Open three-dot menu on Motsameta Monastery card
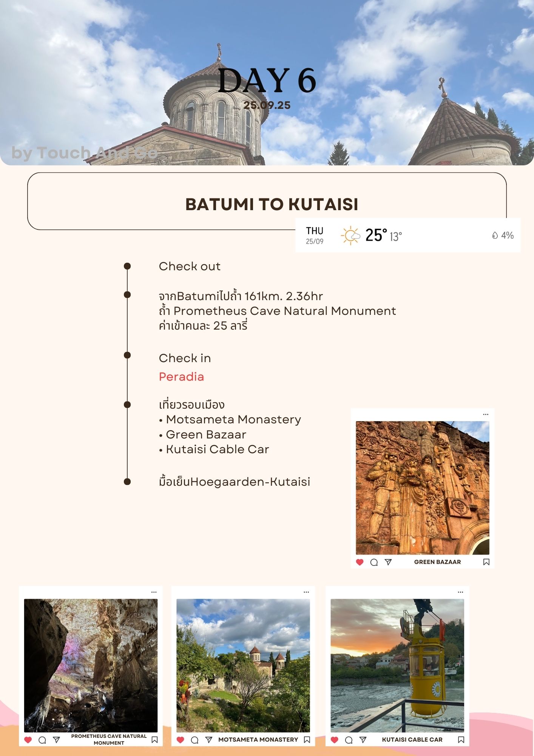Screen dimensions: 534x756 306,592
